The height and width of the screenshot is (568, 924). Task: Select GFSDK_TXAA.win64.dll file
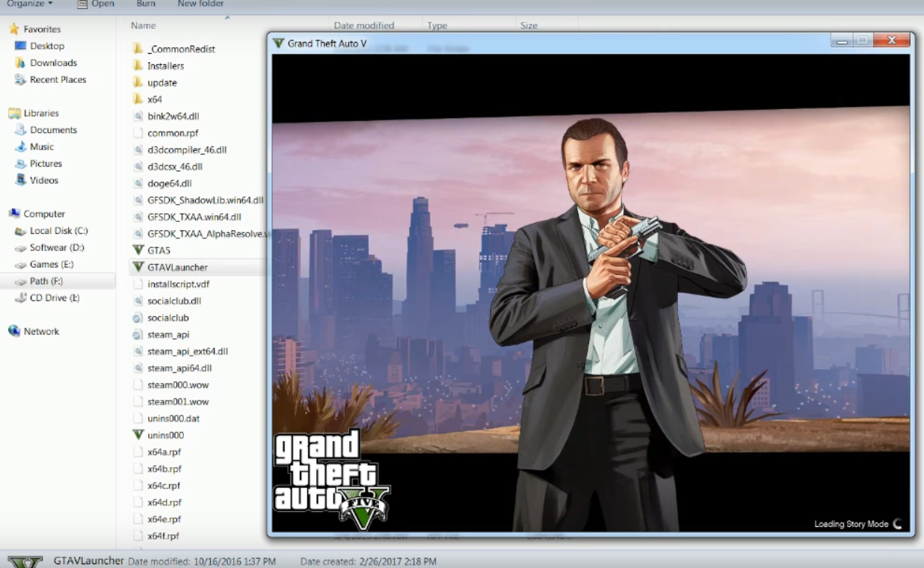click(x=194, y=217)
